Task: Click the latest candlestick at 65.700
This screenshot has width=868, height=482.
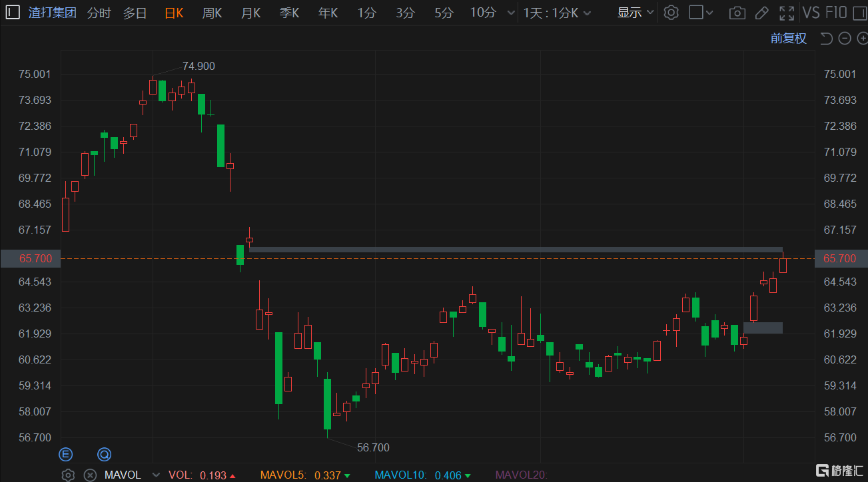Action: (783, 265)
